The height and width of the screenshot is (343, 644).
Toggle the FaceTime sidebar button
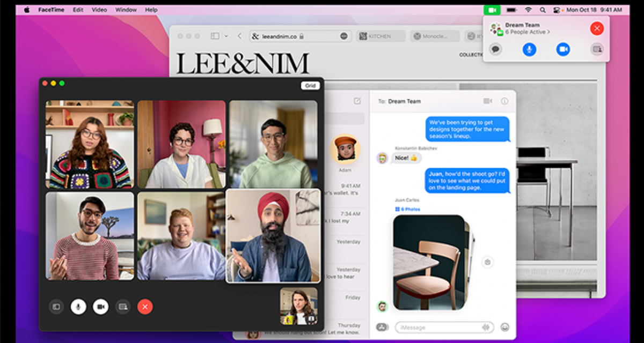pyautogui.click(x=56, y=307)
